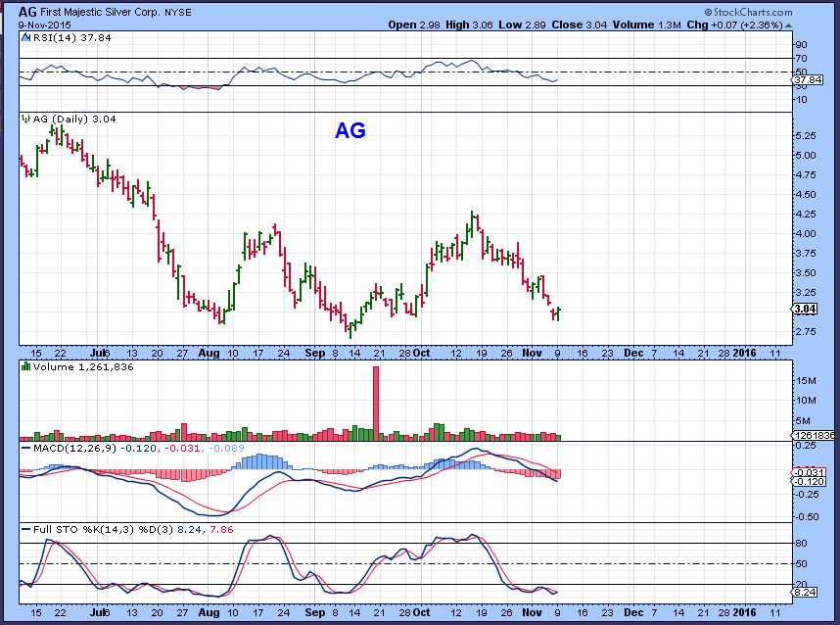840x625 pixels.
Task: Click the AG (Daily) 3.04 legend label
Action: 74,119
